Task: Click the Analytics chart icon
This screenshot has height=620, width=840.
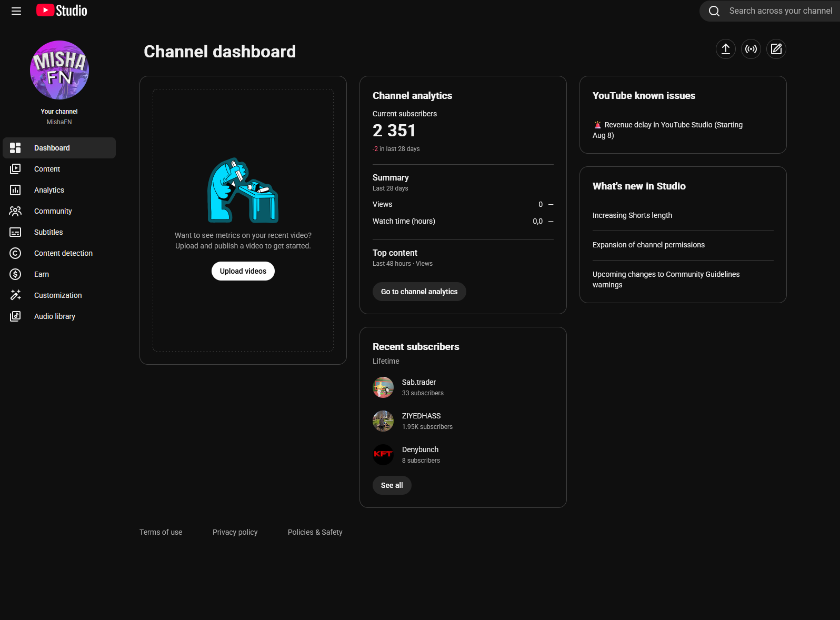Action: coord(15,190)
